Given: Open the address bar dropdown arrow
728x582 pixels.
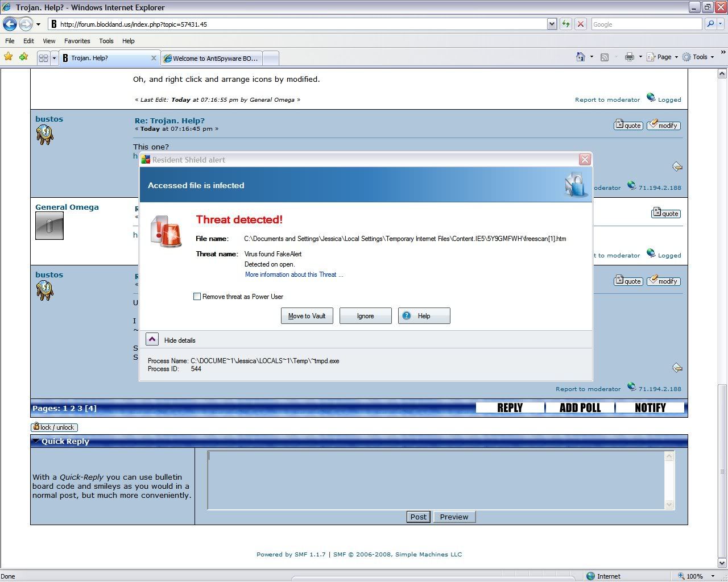Looking at the screenshot, I should pyautogui.click(x=552, y=24).
